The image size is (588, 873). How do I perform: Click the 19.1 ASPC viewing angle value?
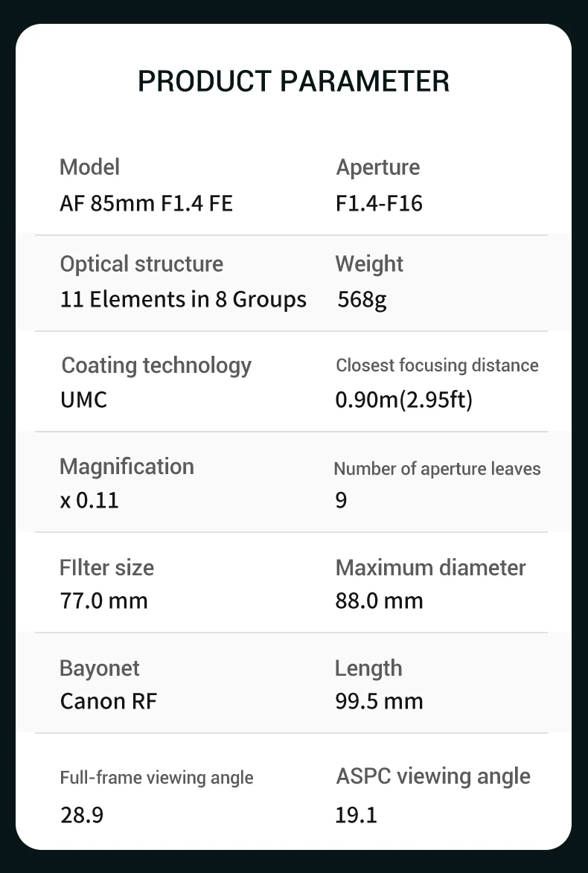click(356, 815)
